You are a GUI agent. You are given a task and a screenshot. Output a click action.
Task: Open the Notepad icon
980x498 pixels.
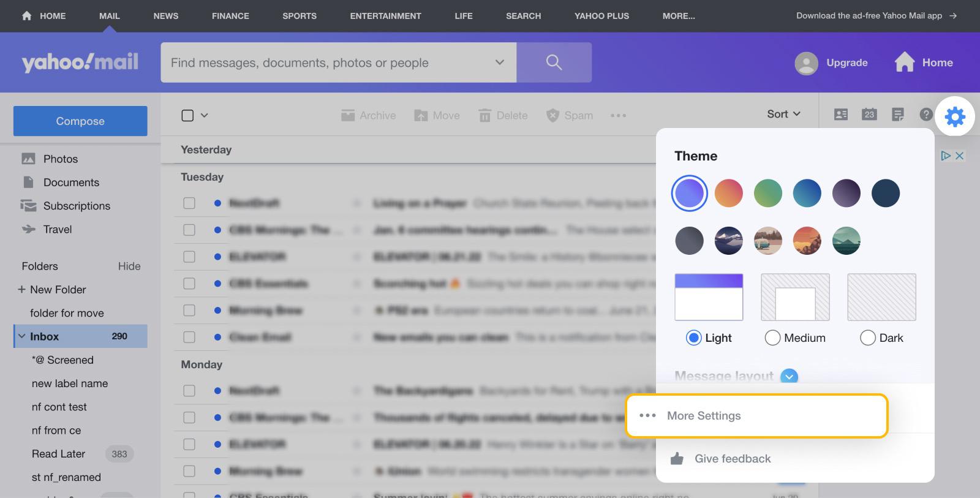[898, 115]
